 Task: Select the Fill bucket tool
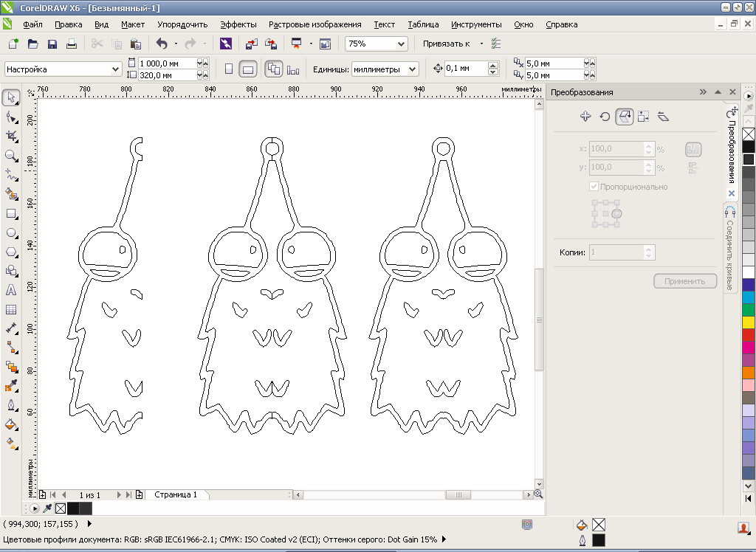11,424
